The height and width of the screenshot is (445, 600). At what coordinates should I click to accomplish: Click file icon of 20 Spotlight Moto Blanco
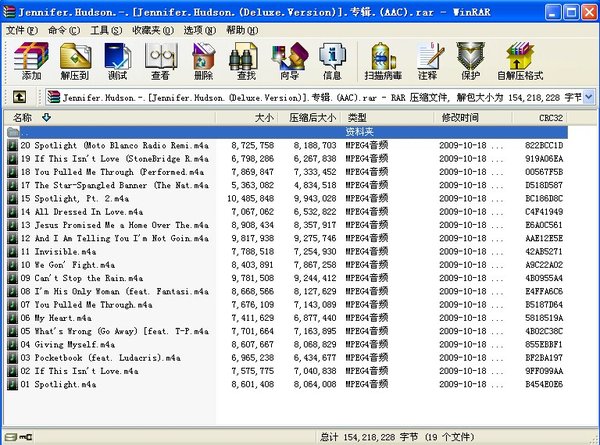[12, 145]
